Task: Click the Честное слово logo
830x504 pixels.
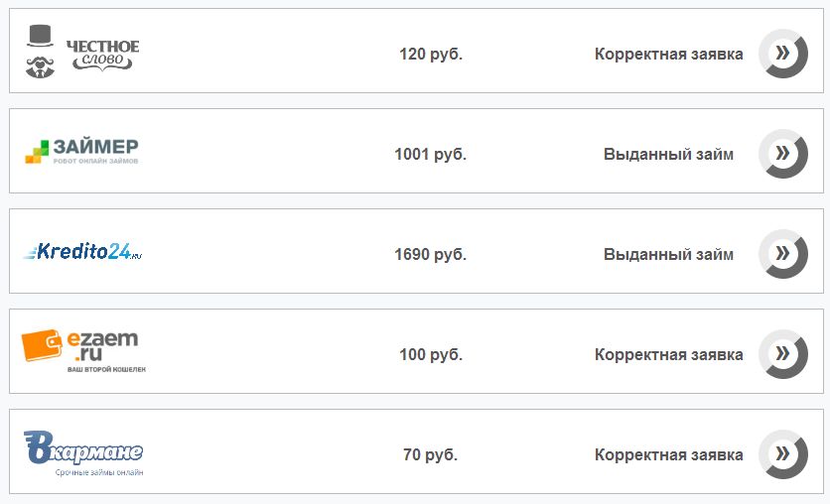Action: (82, 52)
